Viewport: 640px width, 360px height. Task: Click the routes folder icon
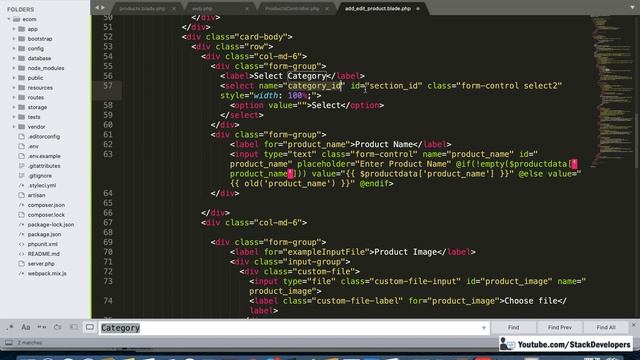(22, 98)
